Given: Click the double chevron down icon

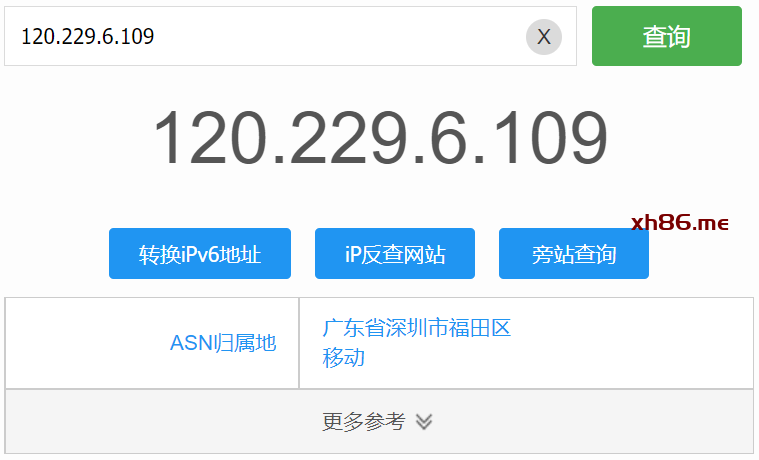Looking at the screenshot, I should (x=424, y=422).
